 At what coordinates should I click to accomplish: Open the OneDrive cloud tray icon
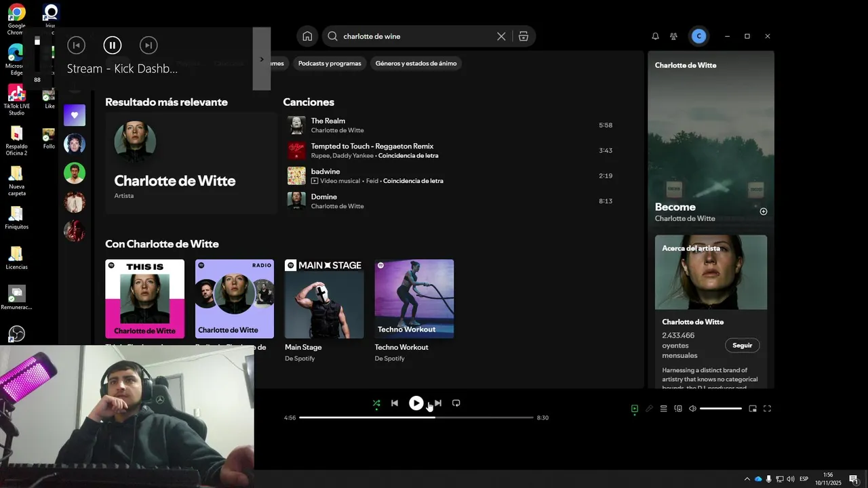click(758, 479)
